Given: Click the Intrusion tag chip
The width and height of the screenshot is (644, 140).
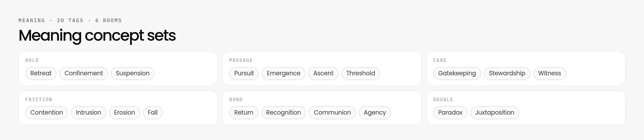Looking at the screenshot, I should tap(89, 113).
